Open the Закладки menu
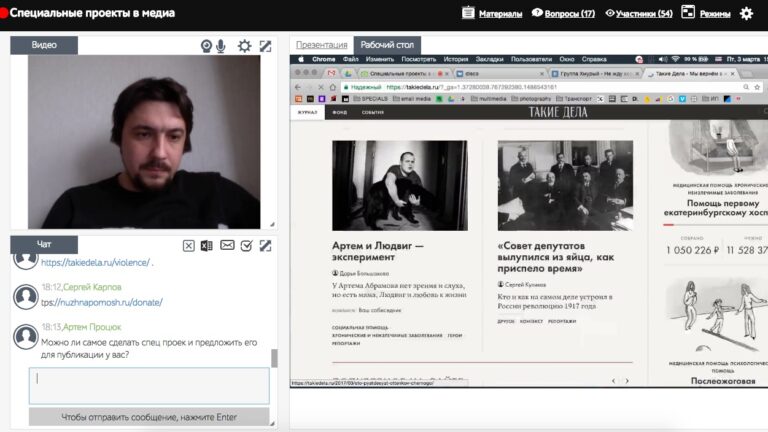768x432 pixels. point(489,59)
